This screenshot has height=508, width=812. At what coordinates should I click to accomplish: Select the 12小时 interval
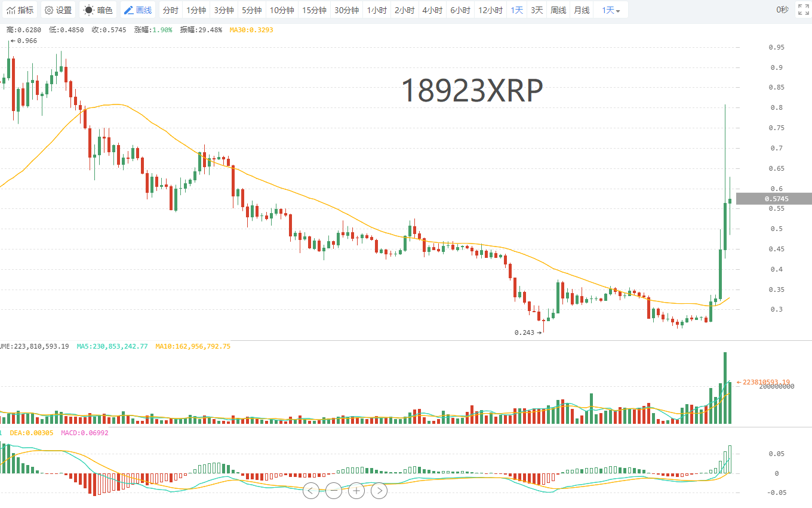pos(490,10)
